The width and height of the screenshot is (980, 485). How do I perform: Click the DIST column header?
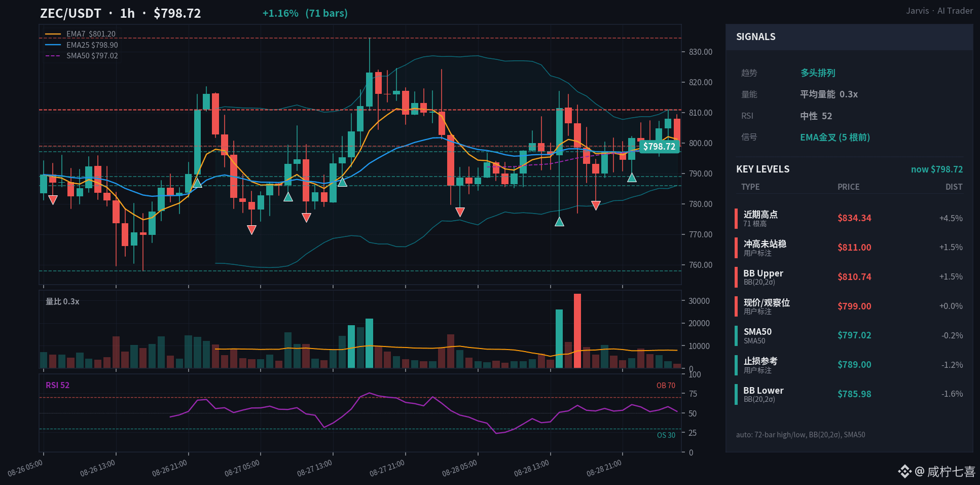point(954,187)
